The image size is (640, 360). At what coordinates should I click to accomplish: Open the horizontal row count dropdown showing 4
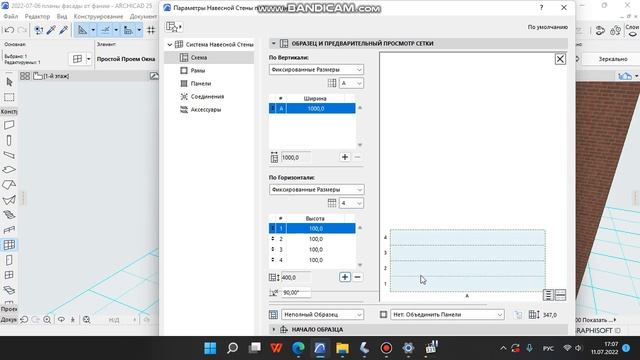tap(351, 203)
